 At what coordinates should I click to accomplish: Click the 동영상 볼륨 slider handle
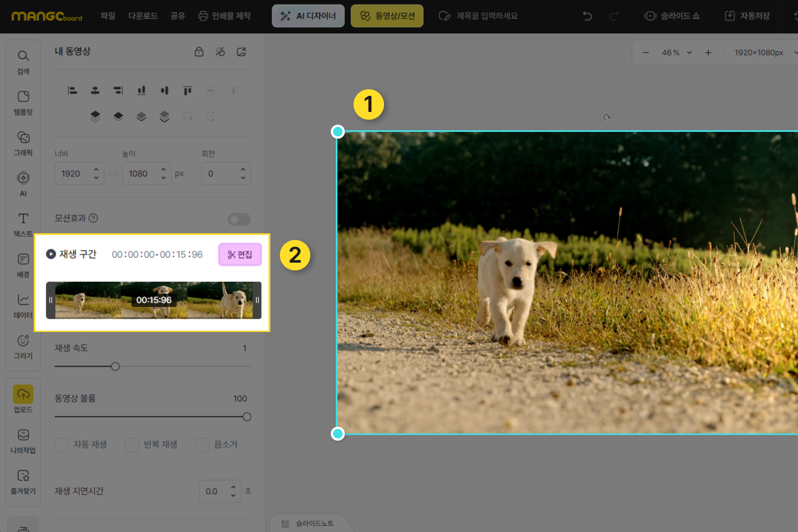(x=247, y=417)
